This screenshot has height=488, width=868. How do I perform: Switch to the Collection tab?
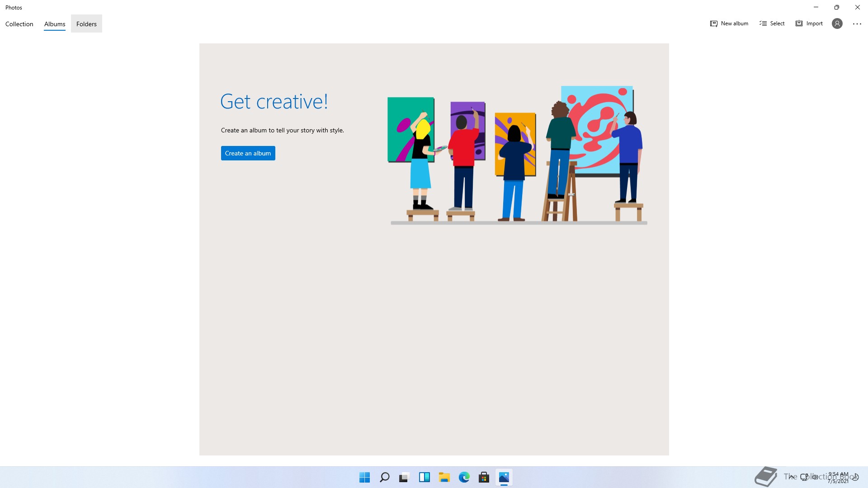click(19, 24)
